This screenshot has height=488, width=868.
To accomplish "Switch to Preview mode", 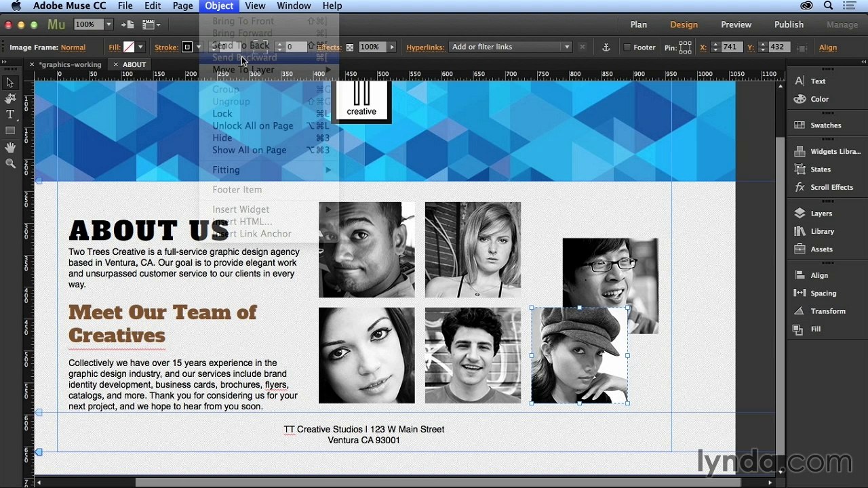I will click(x=736, y=24).
